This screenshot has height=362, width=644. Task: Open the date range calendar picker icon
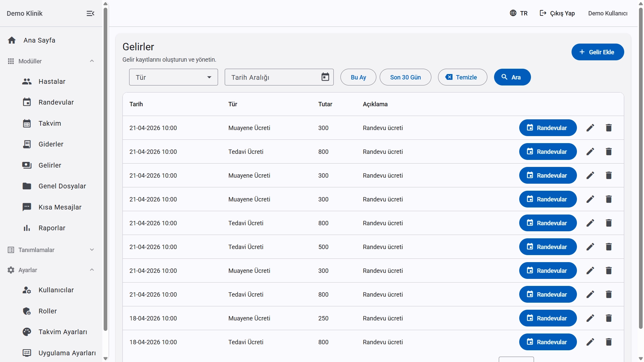click(x=325, y=77)
